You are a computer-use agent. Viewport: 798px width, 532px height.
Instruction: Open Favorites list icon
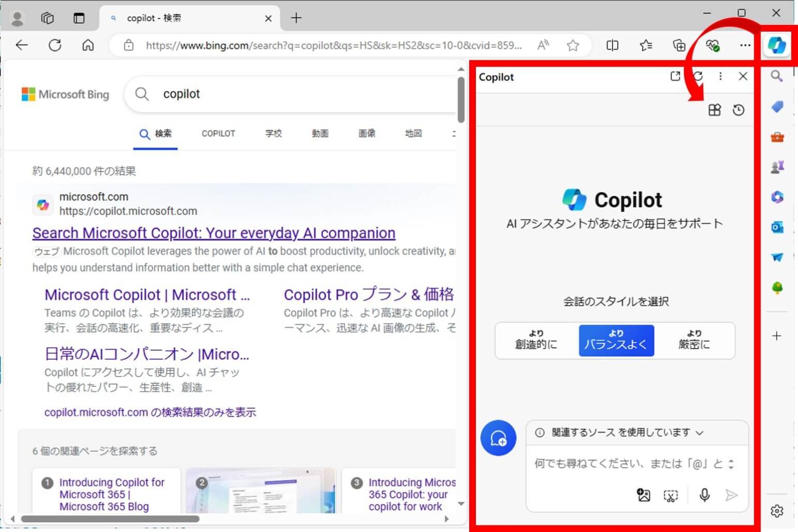[x=646, y=45]
